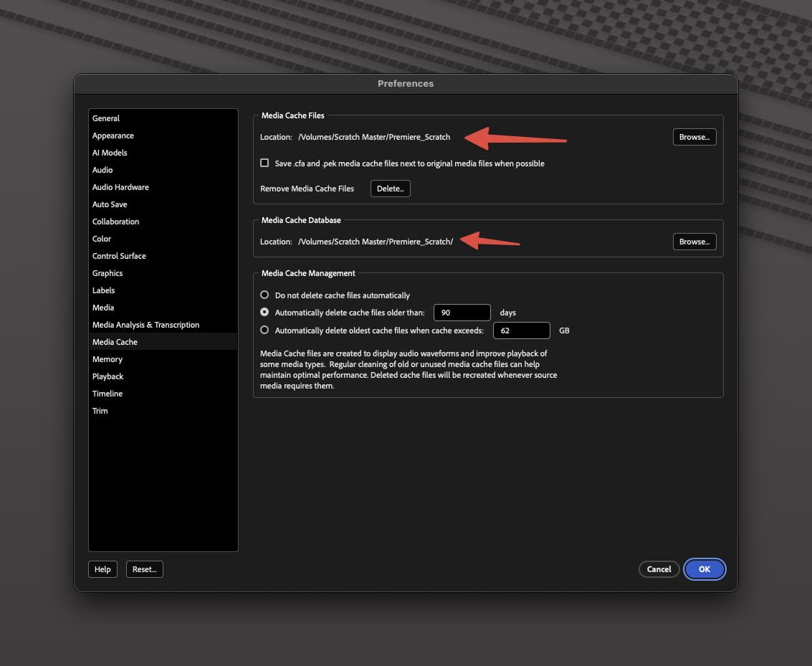Open the Auto Save section
Viewport: 812px width, 666px height.
point(110,204)
